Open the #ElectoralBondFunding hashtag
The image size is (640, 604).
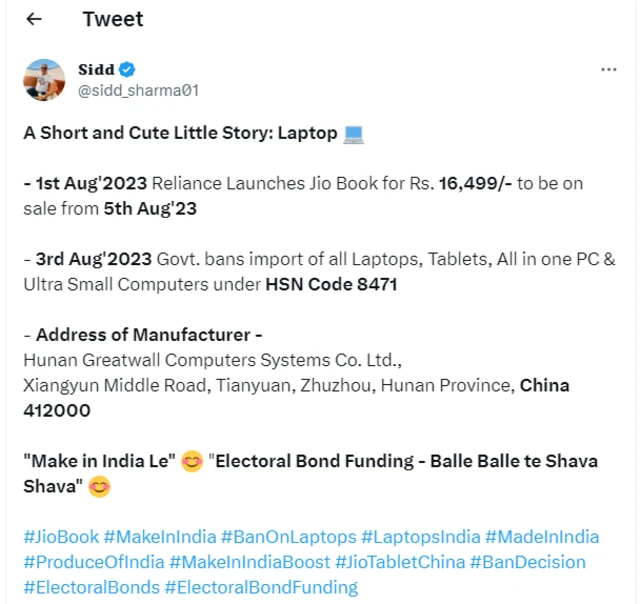point(261,587)
